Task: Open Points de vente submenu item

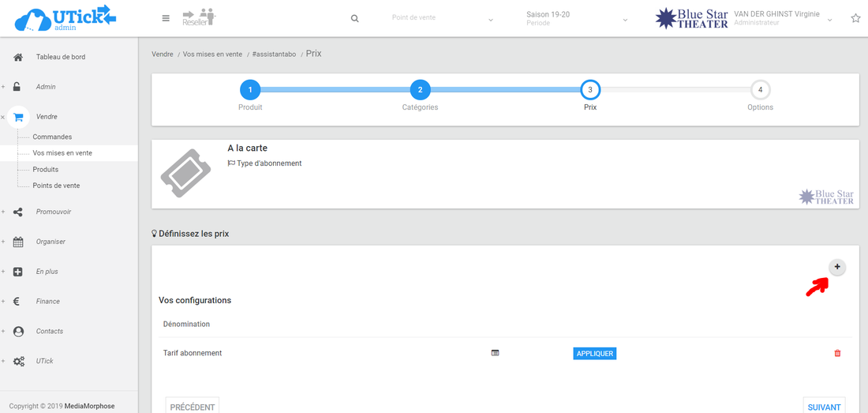Action: (56, 186)
